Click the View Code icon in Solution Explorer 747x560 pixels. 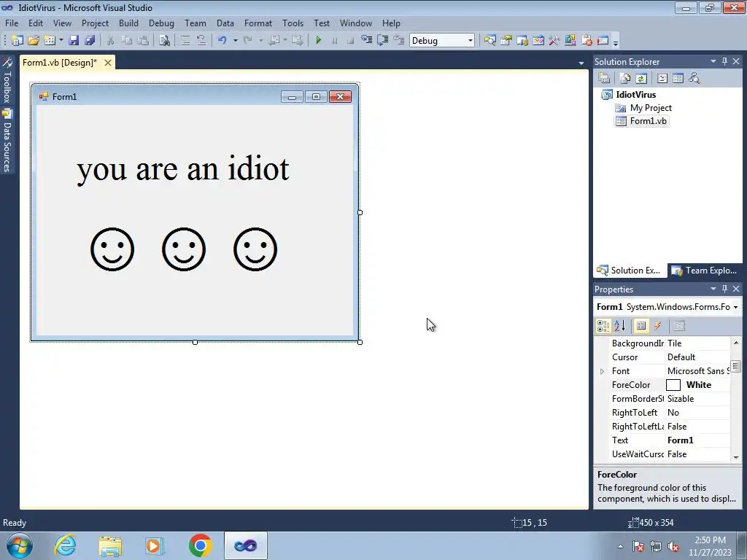click(x=662, y=78)
